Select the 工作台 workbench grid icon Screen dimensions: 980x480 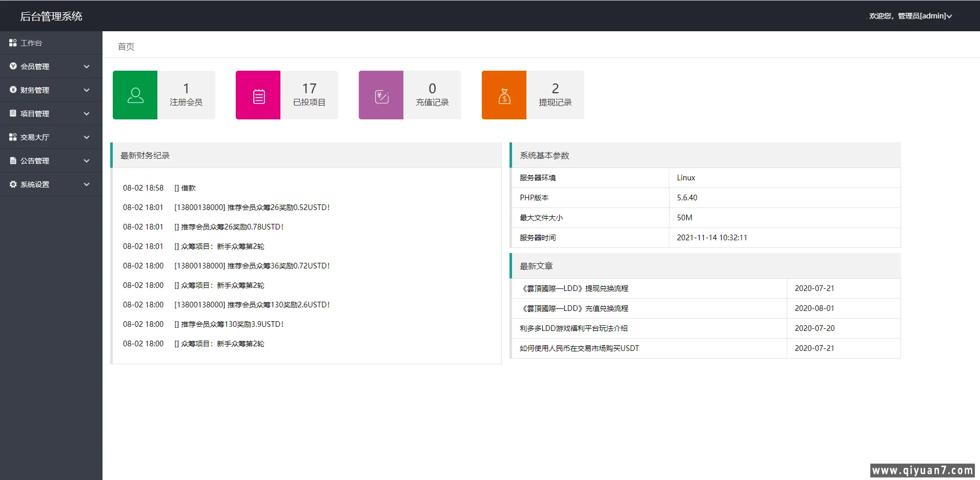click(13, 43)
